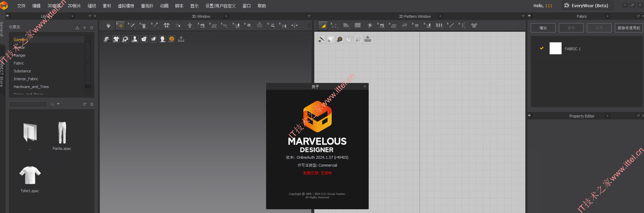This screenshot has width=644, height=213.
Task: Collapse the Library panel with the arrow icon
Action: [8, 16]
